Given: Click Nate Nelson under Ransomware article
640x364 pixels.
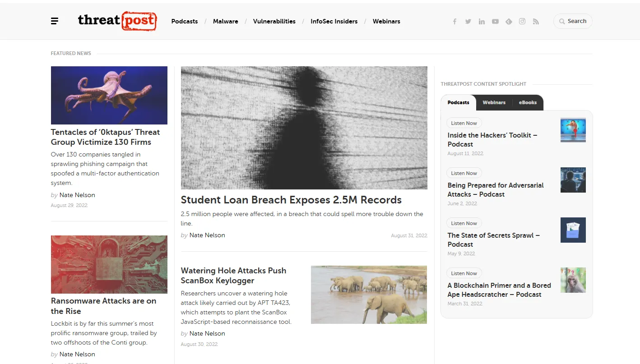Looking at the screenshot, I should point(77,354).
